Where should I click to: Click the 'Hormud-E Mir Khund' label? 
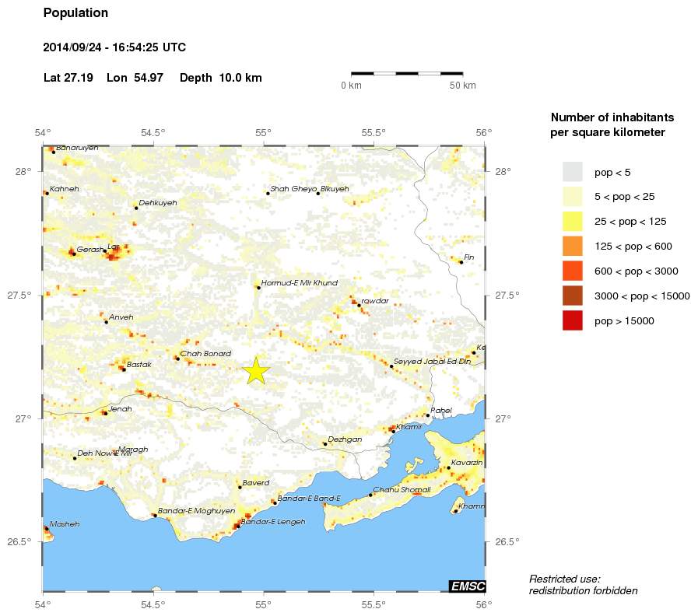[299, 282]
